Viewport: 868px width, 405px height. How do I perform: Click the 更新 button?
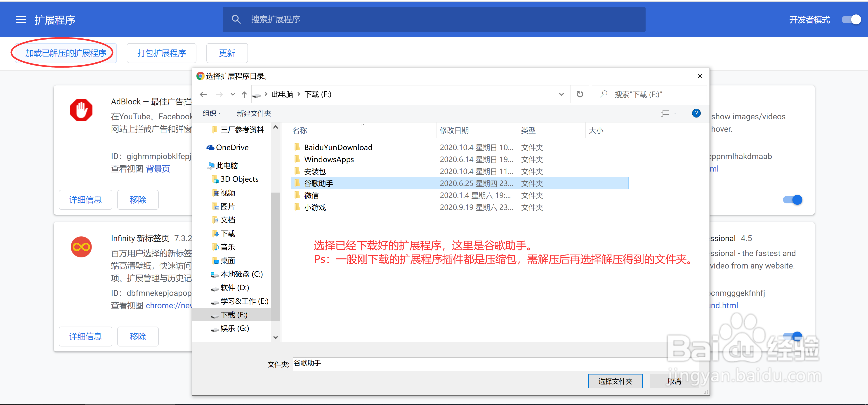pos(227,53)
